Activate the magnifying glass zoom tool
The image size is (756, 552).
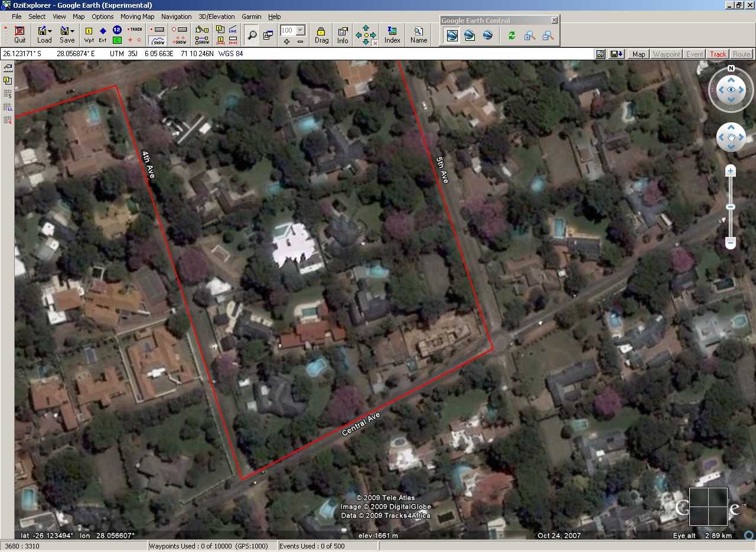pyautogui.click(x=252, y=35)
